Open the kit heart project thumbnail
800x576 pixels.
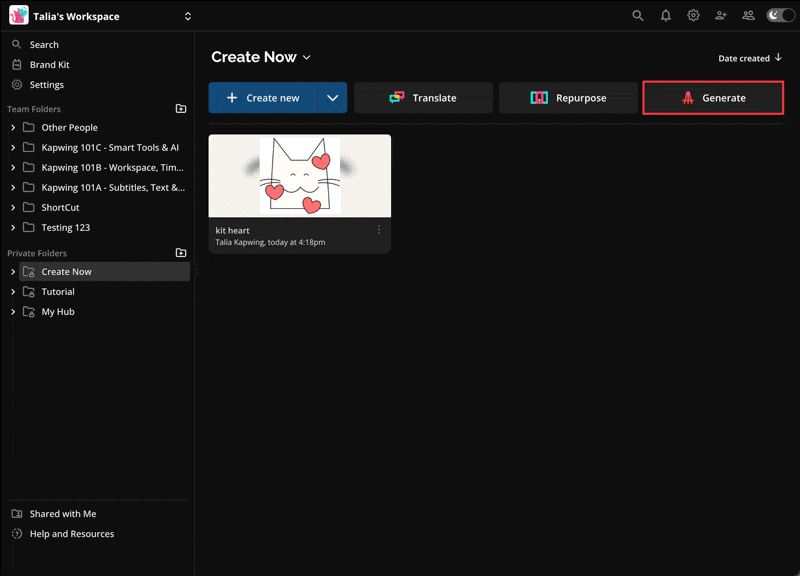300,174
